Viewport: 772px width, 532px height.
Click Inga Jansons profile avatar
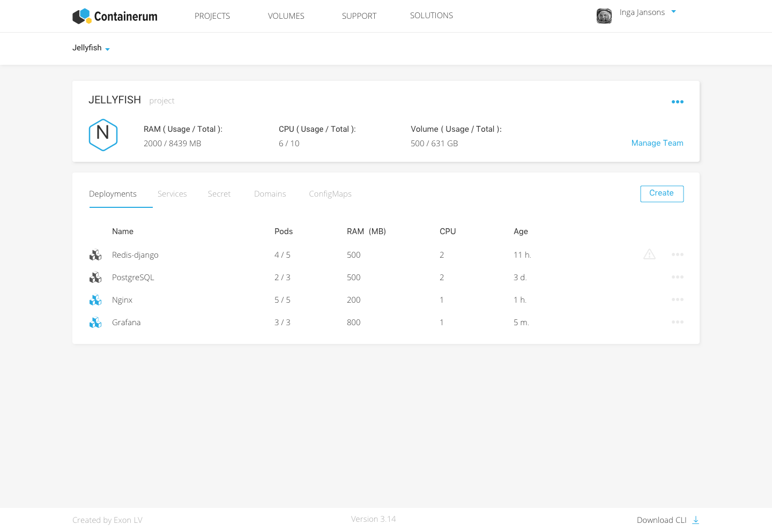point(604,16)
